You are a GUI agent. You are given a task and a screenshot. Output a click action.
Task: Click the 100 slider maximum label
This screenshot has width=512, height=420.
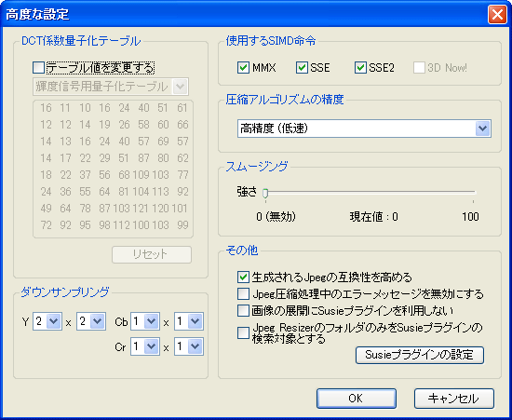tap(470, 217)
